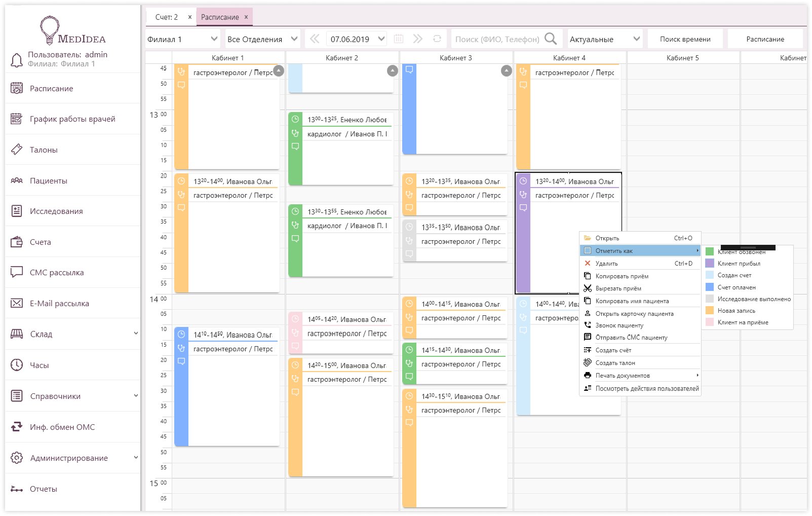Image resolution: width=812 pixels, height=516 pixels.
Task: Open the Все Отделения dropdown
Action: [x=294, y=39]
